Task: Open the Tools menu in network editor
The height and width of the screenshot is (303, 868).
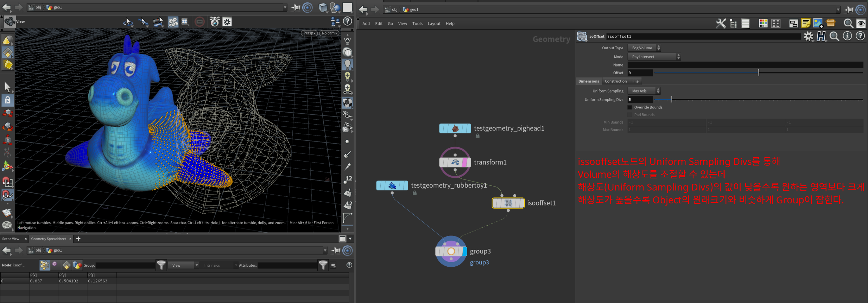Action: coord(417,24)
